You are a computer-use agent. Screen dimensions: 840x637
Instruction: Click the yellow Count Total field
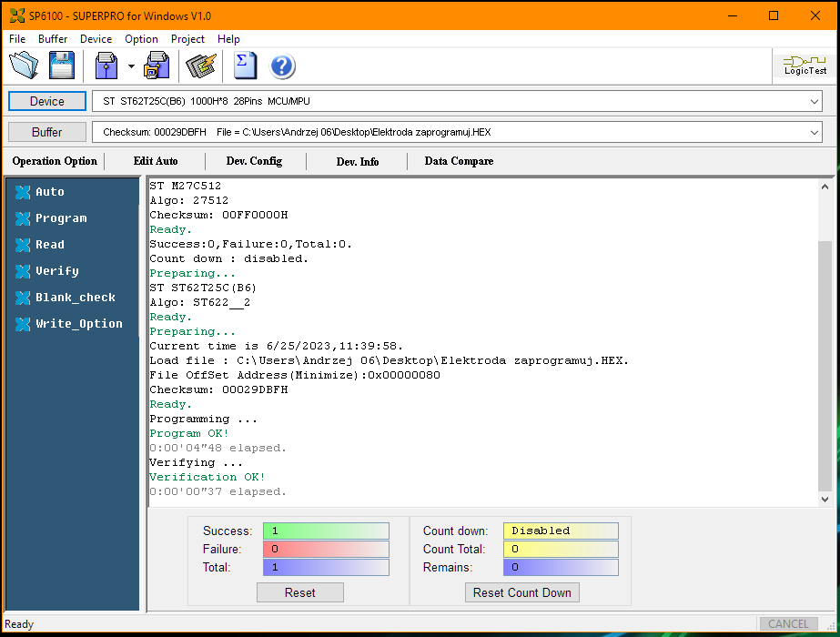click(561, 549)
